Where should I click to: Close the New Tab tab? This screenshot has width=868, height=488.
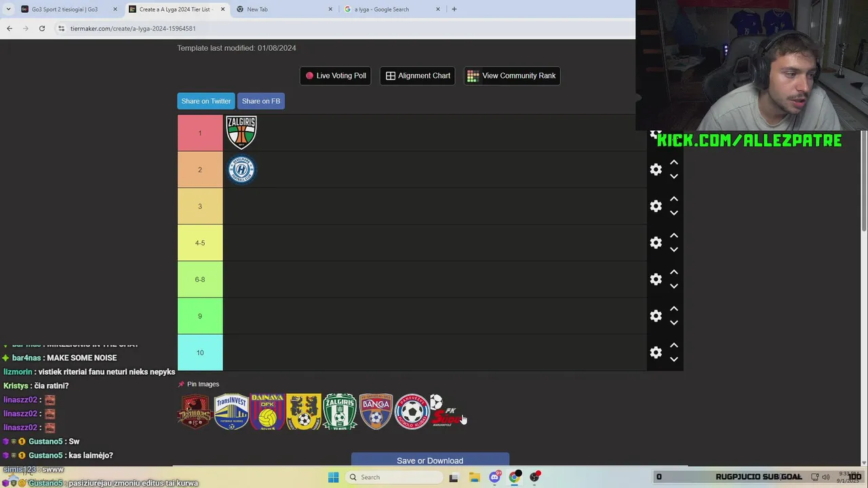click(x=330, y=9)
